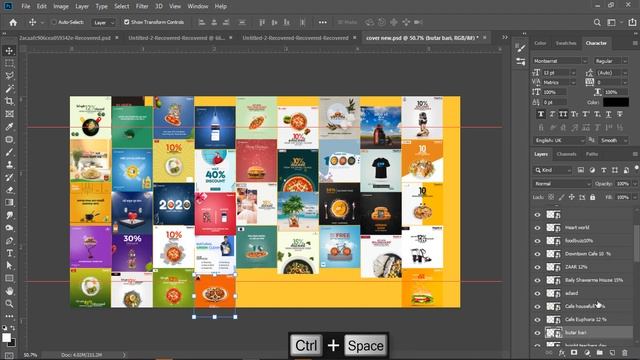Create a new layer group folder
The width and height of the screenshot is (640, 360).
pos(599,353)
